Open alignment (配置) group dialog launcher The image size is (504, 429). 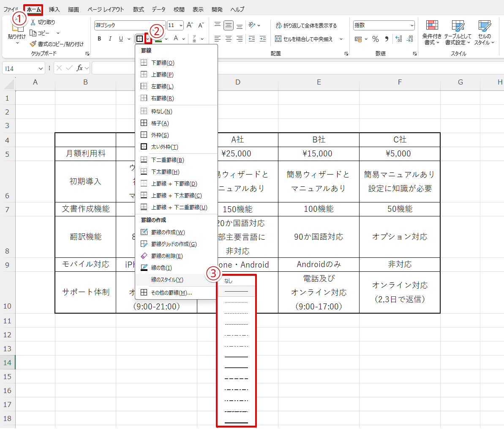(346, 54)
